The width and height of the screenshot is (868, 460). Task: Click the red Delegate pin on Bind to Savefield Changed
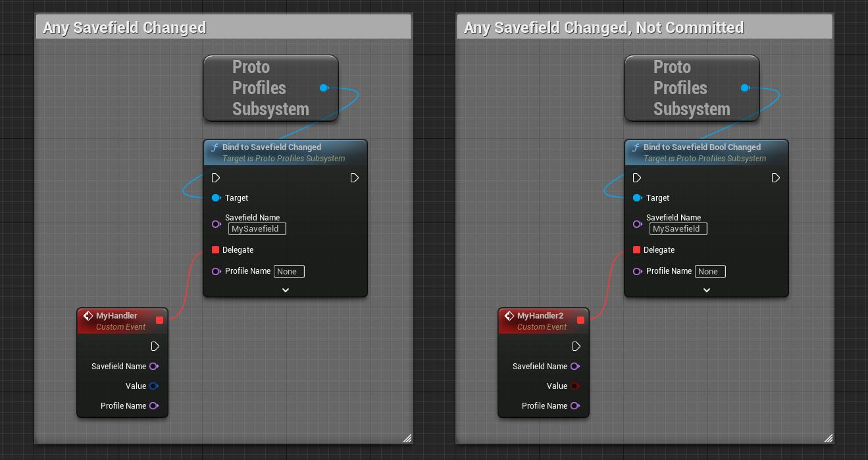pyautogui.click(x=216, y=250)
